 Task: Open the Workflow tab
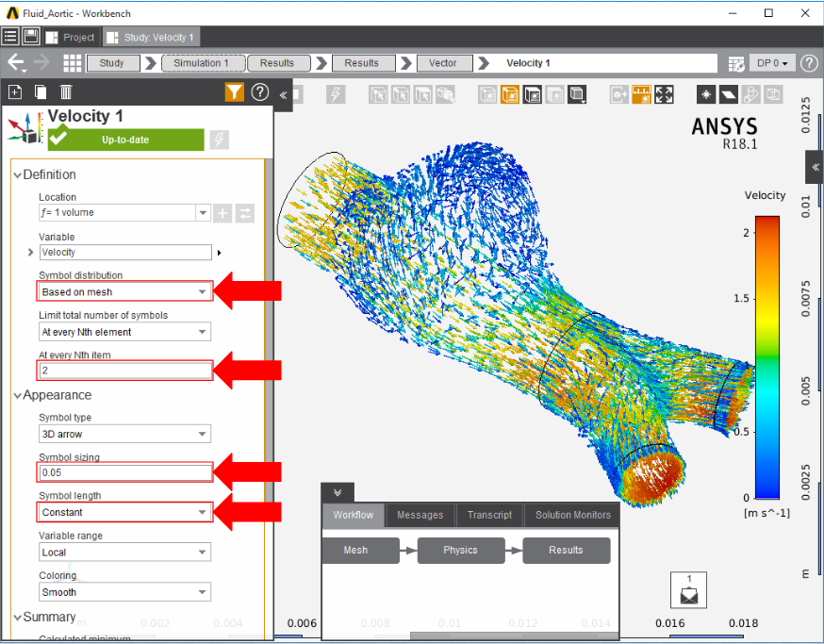(x=354, y=515)
